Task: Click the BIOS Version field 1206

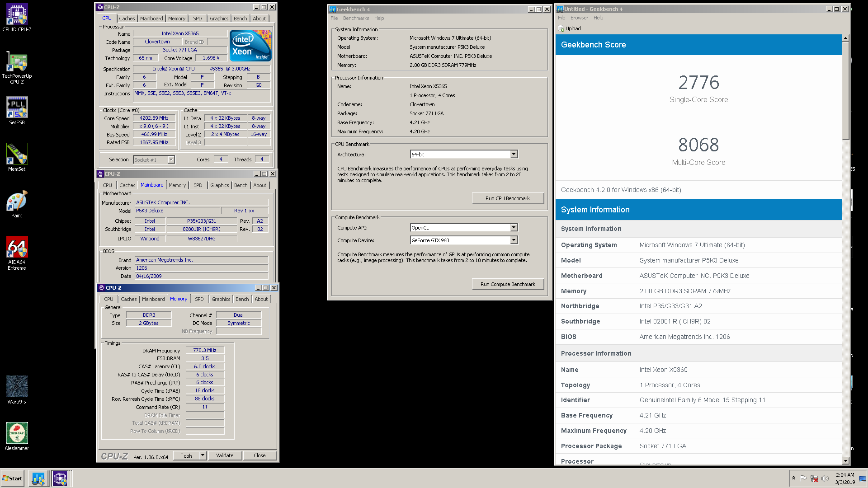Action: (201, 268)
